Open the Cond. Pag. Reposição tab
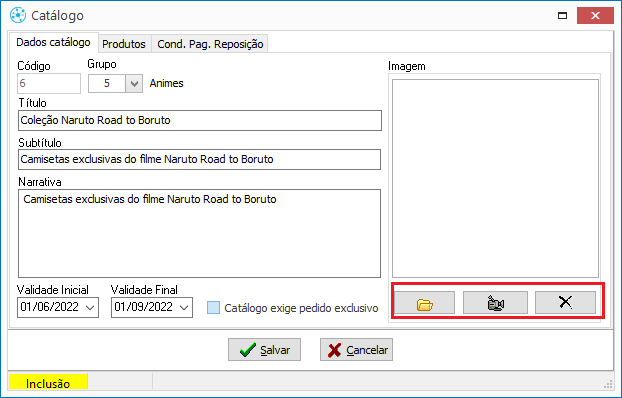Screen dimensions: 622x398 point(210,44)
